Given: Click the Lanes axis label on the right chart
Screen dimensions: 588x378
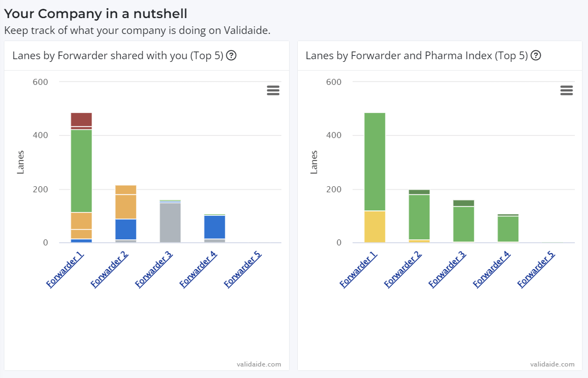Looking at the screenshot, I should 315,161.
